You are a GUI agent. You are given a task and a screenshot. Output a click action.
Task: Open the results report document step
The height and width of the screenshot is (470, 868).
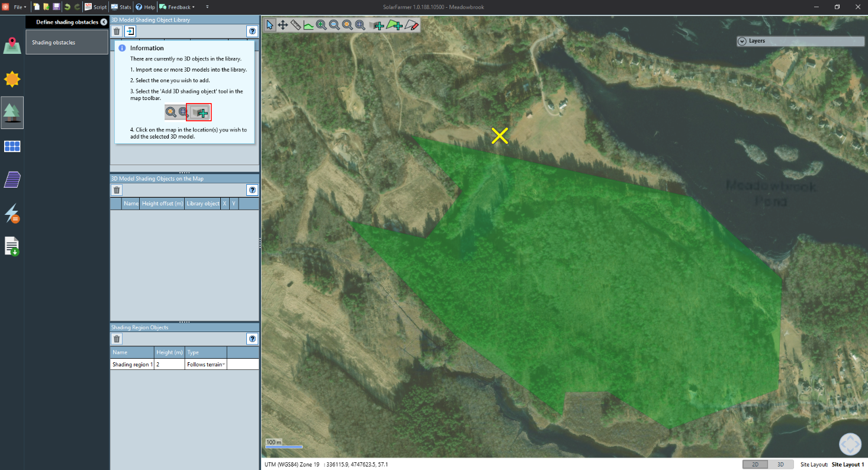12,246
